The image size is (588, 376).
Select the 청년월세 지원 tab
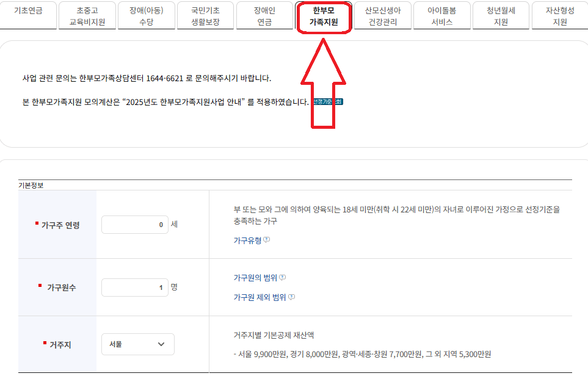(501, 15)
